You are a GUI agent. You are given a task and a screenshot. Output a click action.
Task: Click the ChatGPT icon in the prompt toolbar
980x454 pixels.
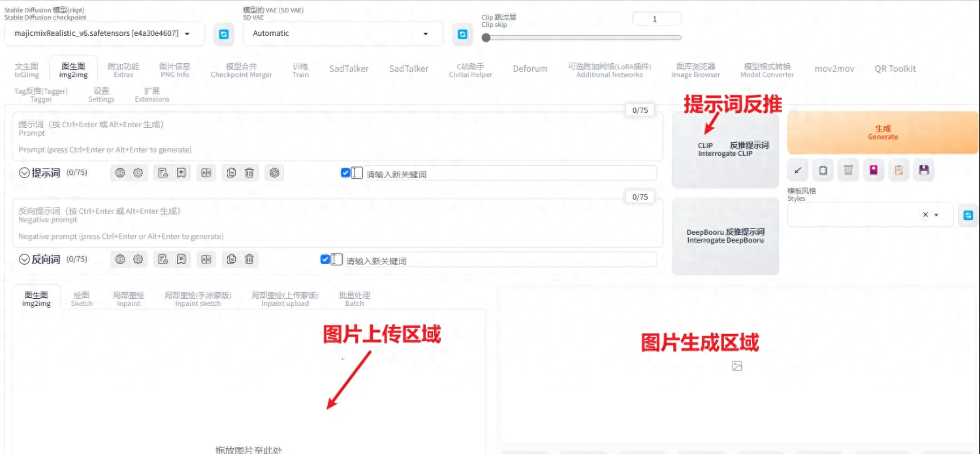[274, 173]
